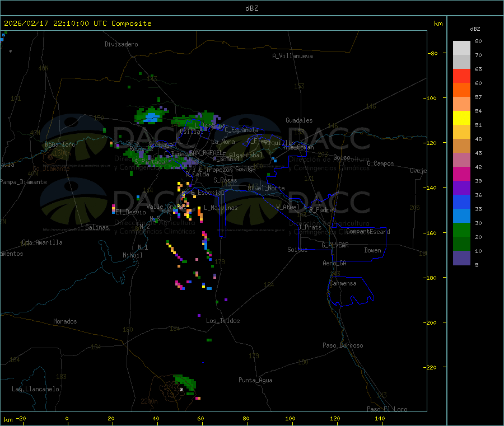The height and width of the screenshot is (426, 504).
Task: Click the Divisadero map label
Action: pyautogui.click(x=121, y=44)
